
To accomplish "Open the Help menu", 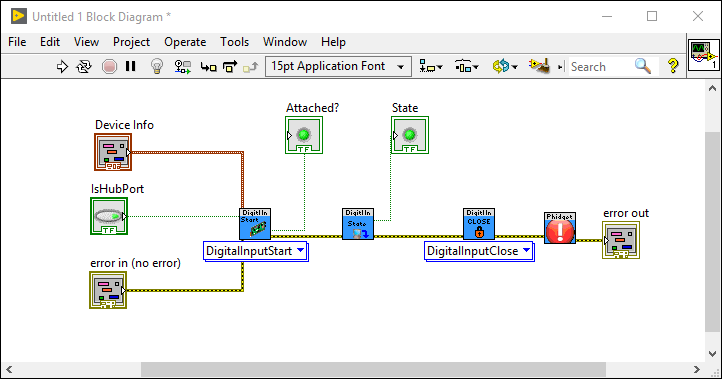I will [x=333, y=42].
